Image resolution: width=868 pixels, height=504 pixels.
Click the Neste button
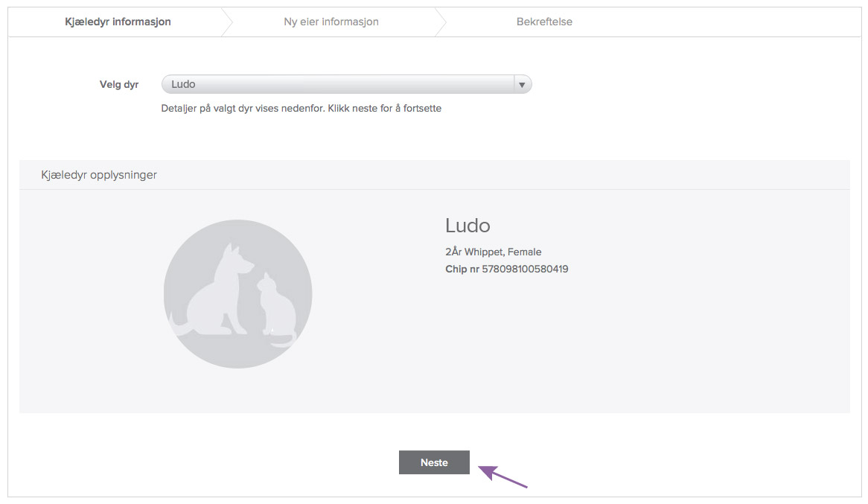pos(434,462)
